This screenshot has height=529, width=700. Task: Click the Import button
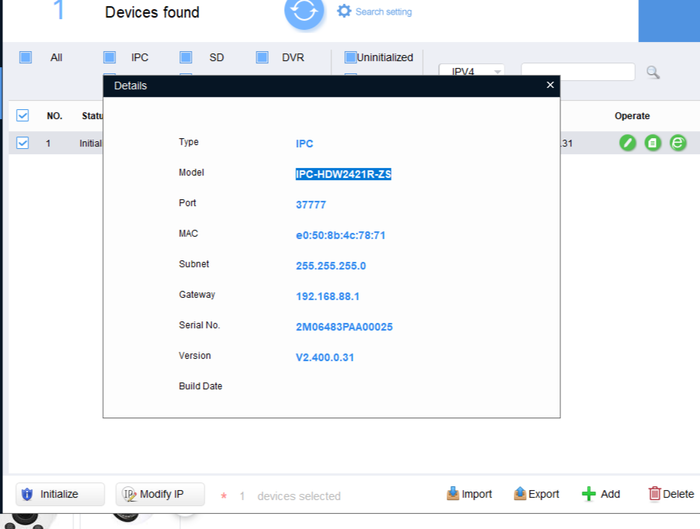coord(469,494)
